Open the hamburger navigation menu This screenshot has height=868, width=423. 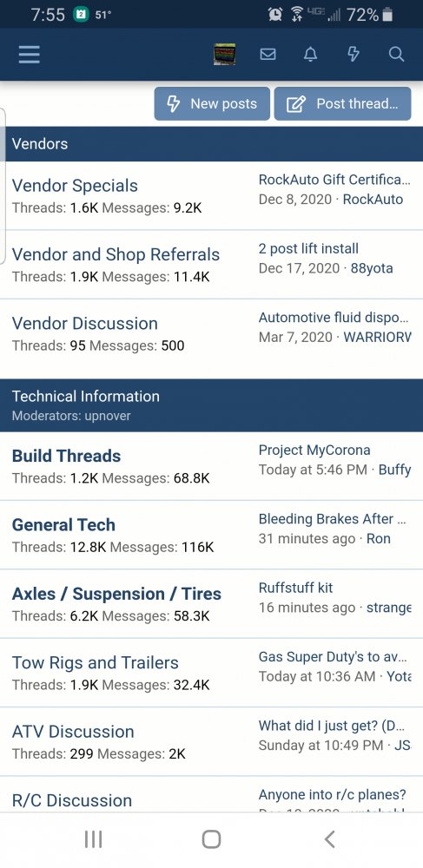[x=29, y=54]
